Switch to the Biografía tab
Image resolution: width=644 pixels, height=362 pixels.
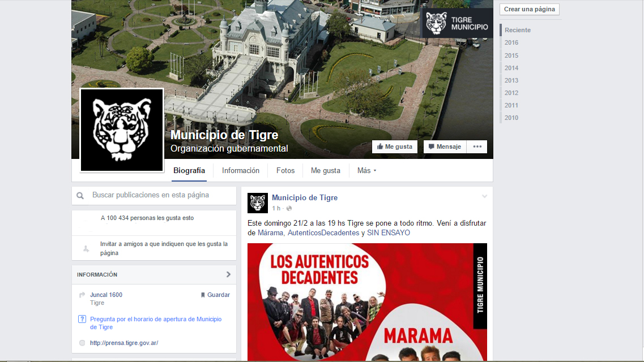[189, 171]
